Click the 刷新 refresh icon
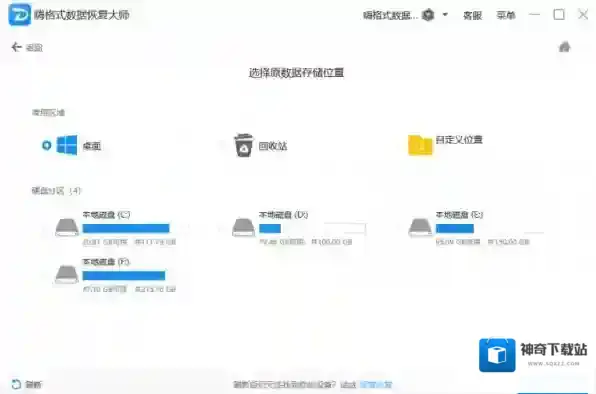Image resolution: width=596 pixels, height=394 pixels. point(16,384)
